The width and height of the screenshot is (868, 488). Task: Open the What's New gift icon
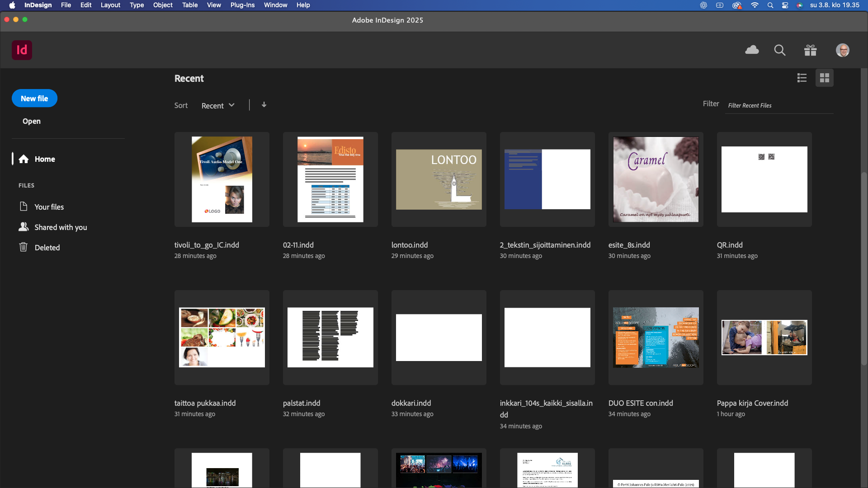(811, 50)
